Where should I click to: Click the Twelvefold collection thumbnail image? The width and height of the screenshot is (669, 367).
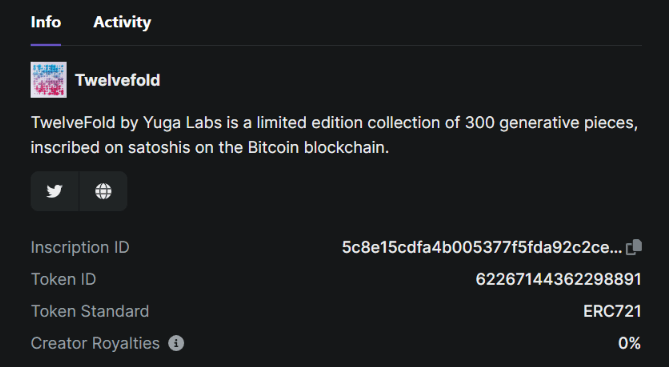[49, 80]
